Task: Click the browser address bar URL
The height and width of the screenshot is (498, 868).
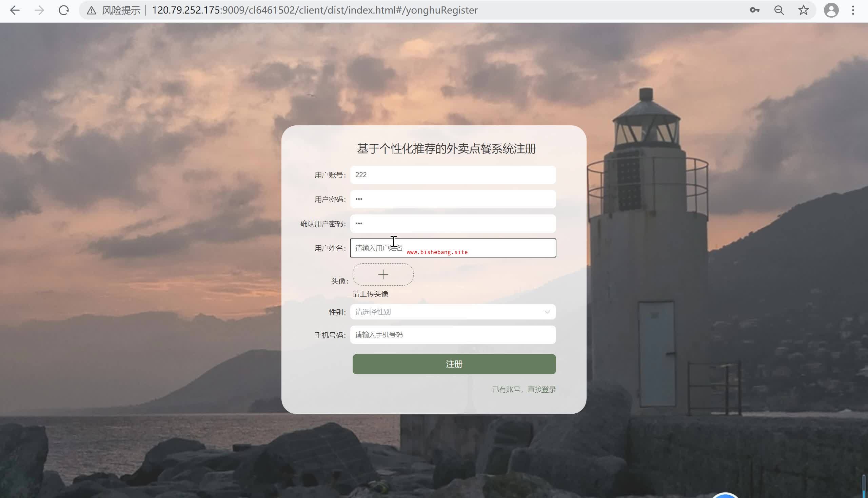Action: click(314, 10)
